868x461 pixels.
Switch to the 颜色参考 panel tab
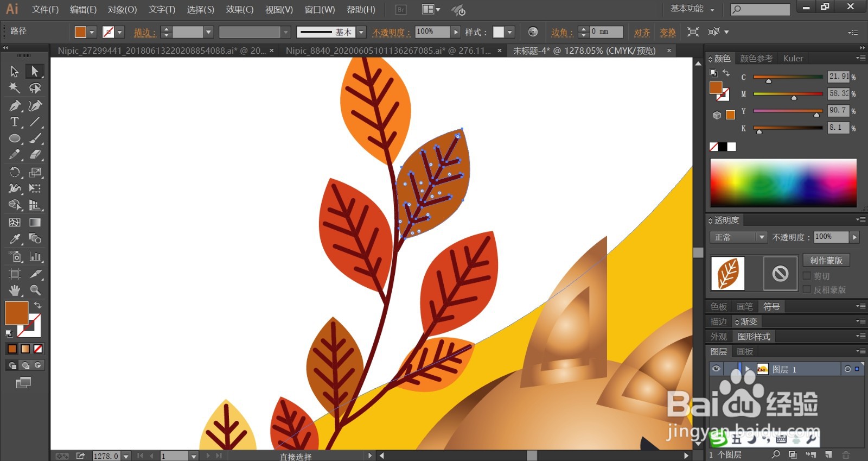756,58
